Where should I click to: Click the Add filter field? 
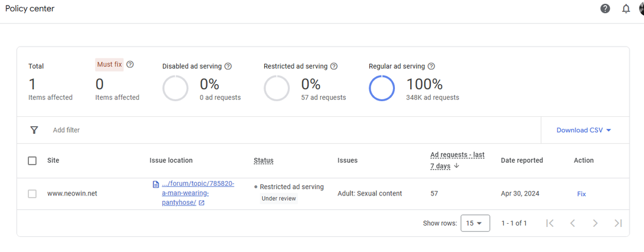point(66,130)
